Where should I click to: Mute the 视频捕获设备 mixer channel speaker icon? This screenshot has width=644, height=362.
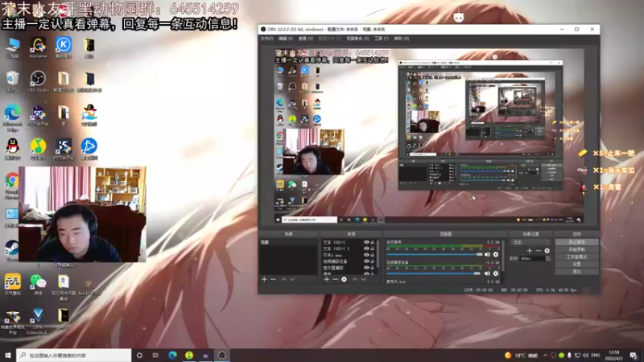coord(487,274)
